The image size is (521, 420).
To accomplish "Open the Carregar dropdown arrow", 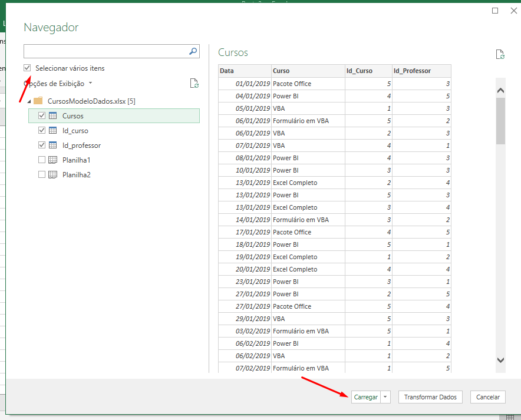I will pos(385,397).
